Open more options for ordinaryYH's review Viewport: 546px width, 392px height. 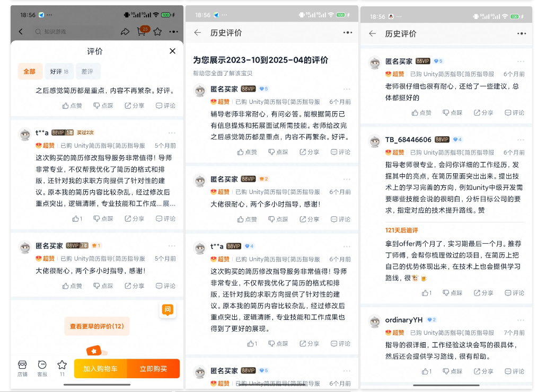pyautogui.click(x=521, y=320)
